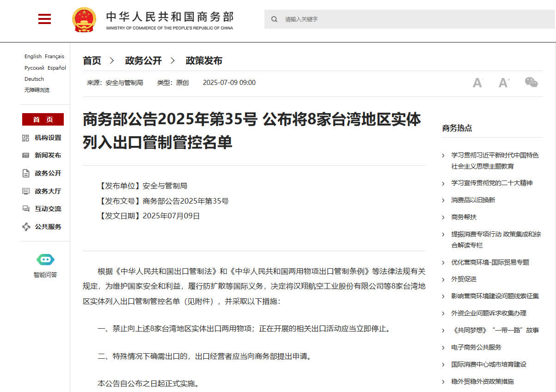The image size is (556, 392).
Task: Open 政务大厅 in the sidebar
Action: tap(48, 191)
